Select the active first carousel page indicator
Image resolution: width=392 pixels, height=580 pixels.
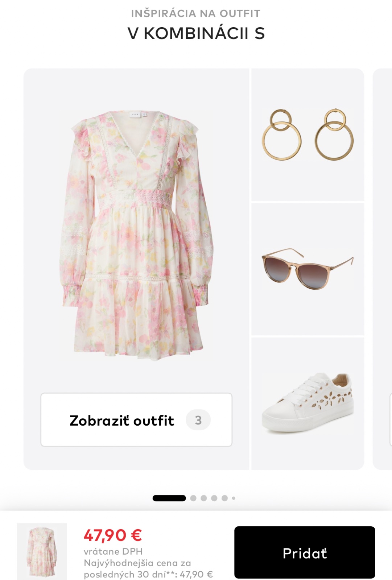coord(169,498)
